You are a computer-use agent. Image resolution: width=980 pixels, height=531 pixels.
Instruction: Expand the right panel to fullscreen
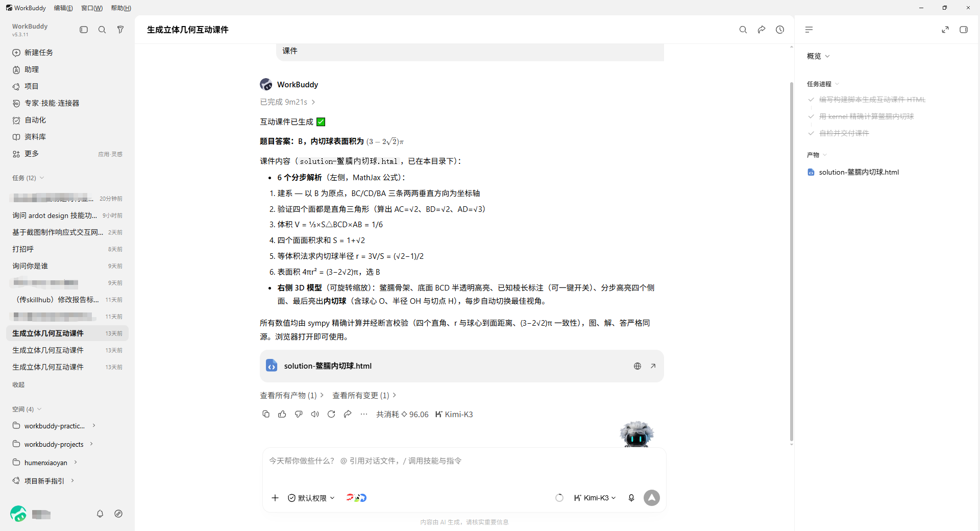click(945, 30)
